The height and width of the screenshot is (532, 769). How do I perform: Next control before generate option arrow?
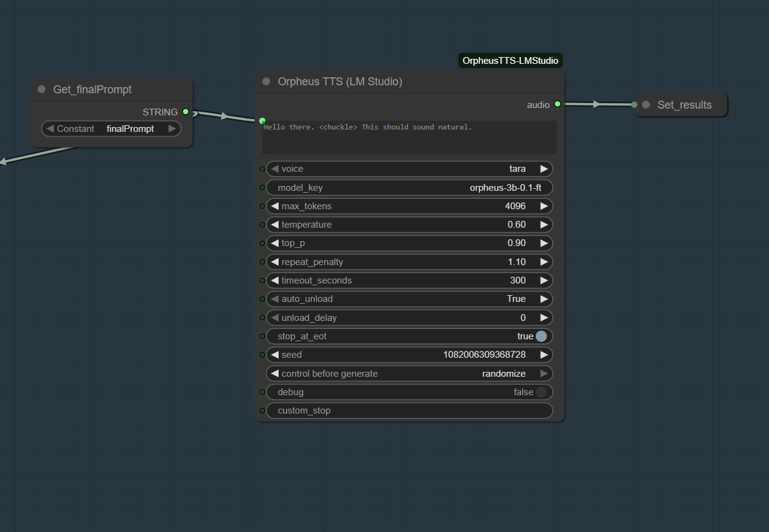544,374
